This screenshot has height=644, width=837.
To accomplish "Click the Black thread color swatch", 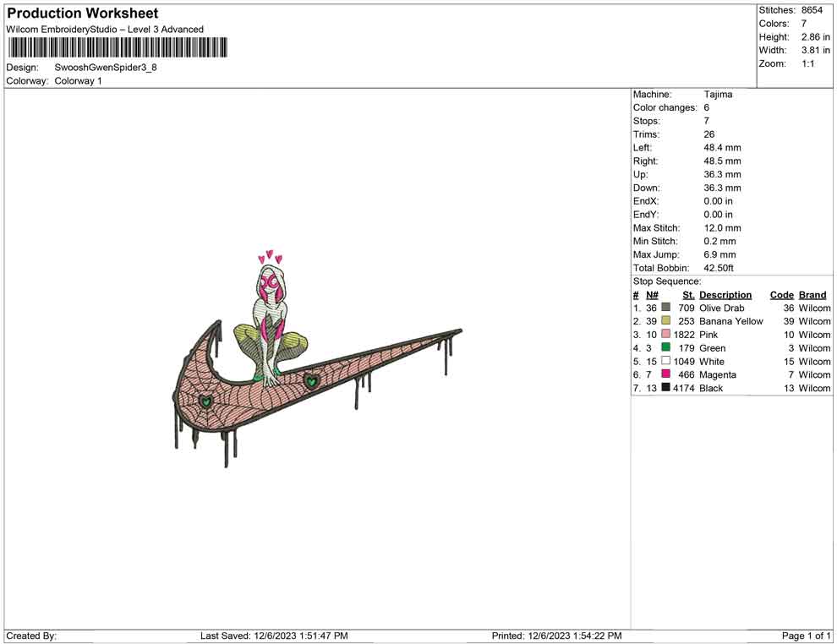I will [665, 387].
